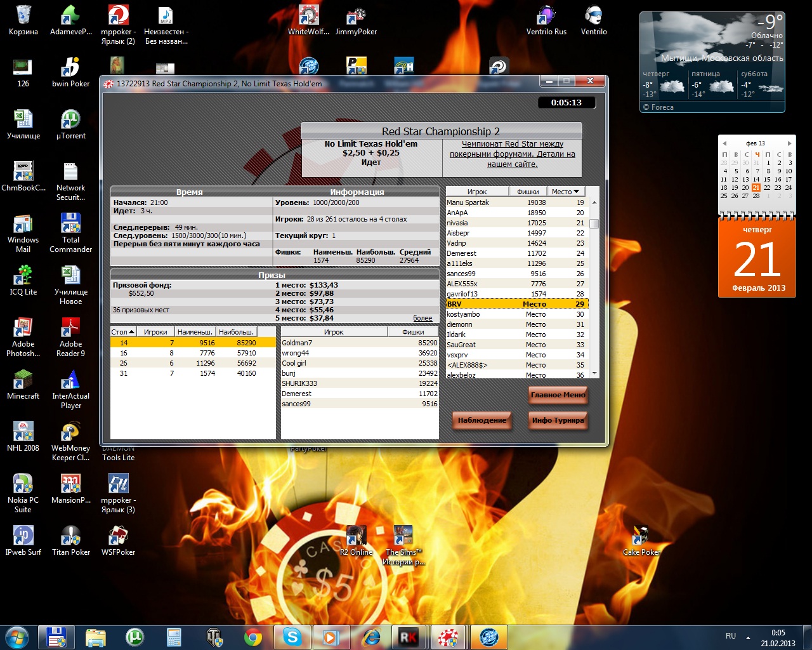Launch Cake Poker desktop icon
The width and height of the screenshot is (812, 650).
click(x=641, y=541)
